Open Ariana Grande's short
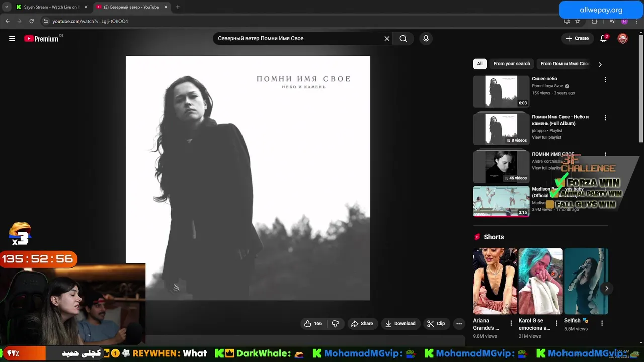The height and width of the screenshot is (362, 644). 495,281
